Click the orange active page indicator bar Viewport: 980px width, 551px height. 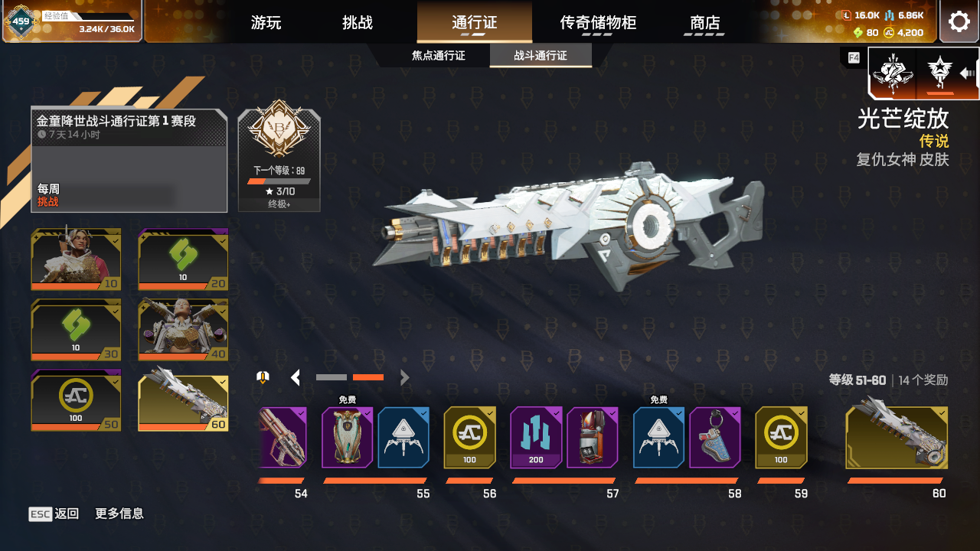tap(368, 377)
